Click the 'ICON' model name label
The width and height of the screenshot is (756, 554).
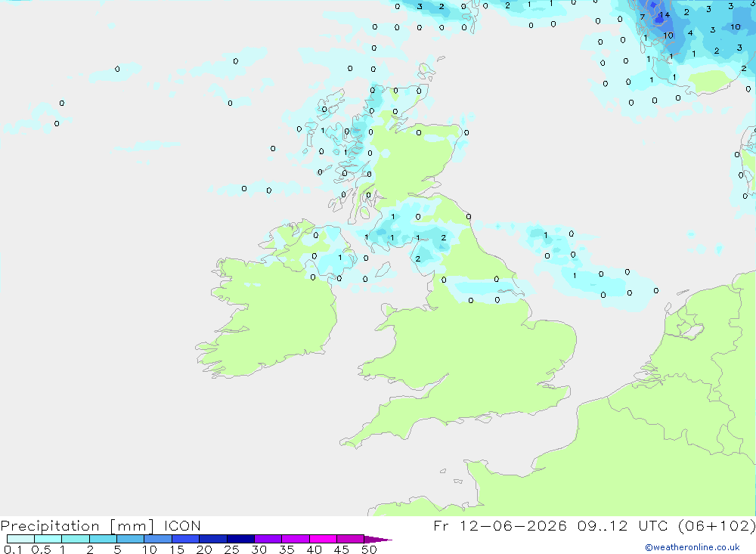(182, 526)
